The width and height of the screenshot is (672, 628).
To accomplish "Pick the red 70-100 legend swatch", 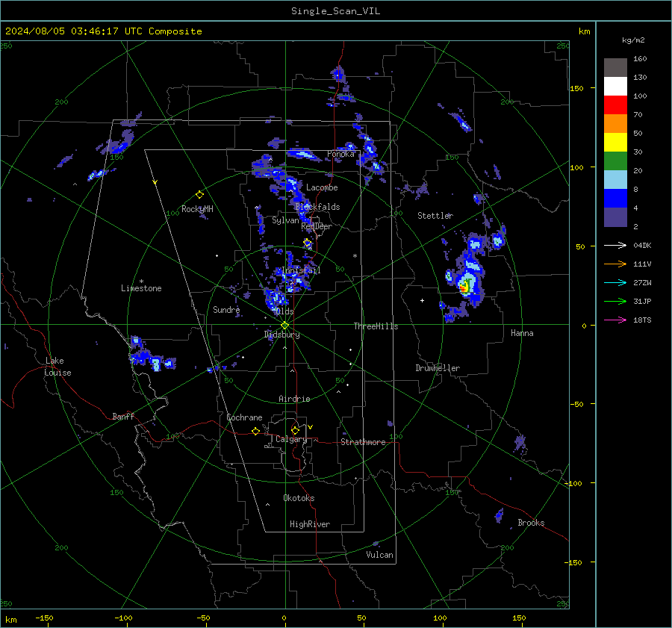I will click(615, 105).
